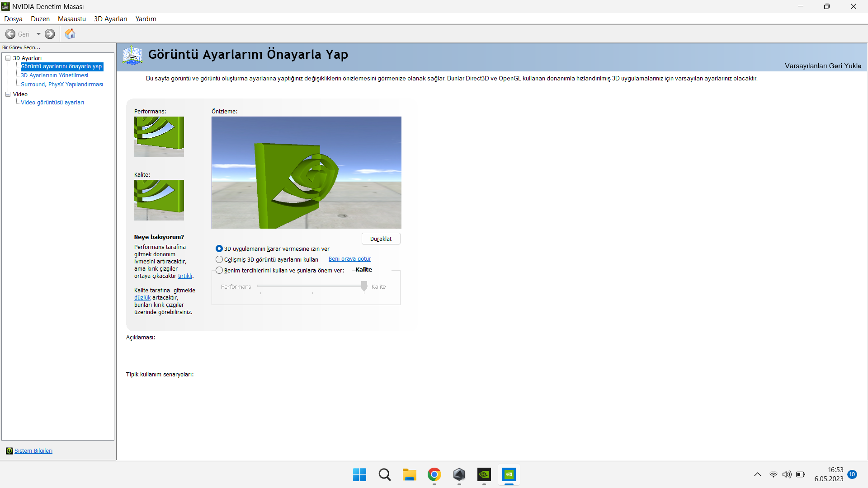Viewport: 868px width, 488px height.
Task: Click the 'Beni oraya götür' link
Action: tap(349, 259)
